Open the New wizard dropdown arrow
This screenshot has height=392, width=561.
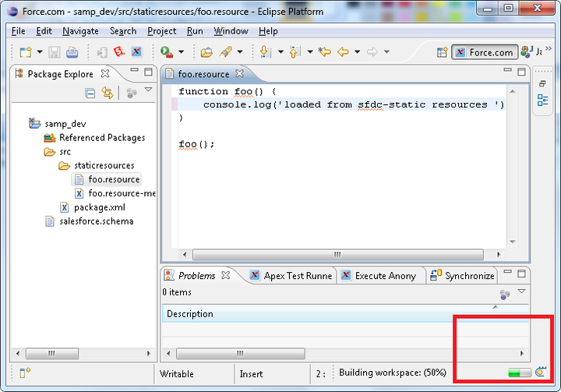click(x=40, y=52)
